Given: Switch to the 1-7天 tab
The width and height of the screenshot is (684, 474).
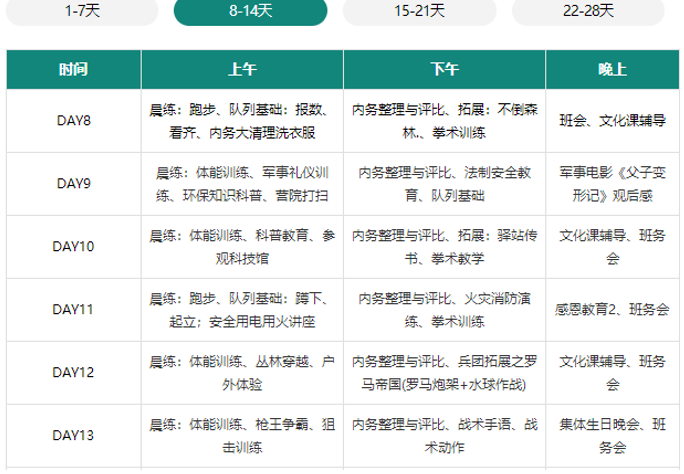Looking at the screenshot, I should [x=82, y=11].
